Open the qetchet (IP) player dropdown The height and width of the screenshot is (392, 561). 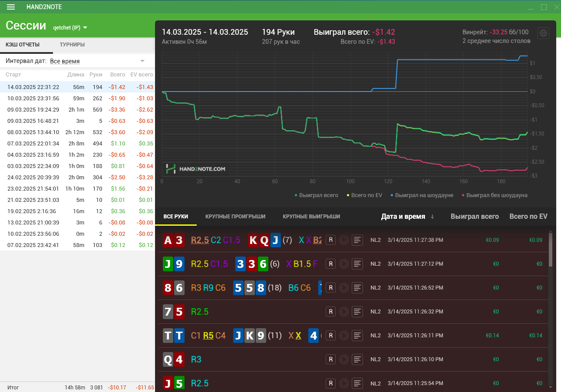pos(70,28)
